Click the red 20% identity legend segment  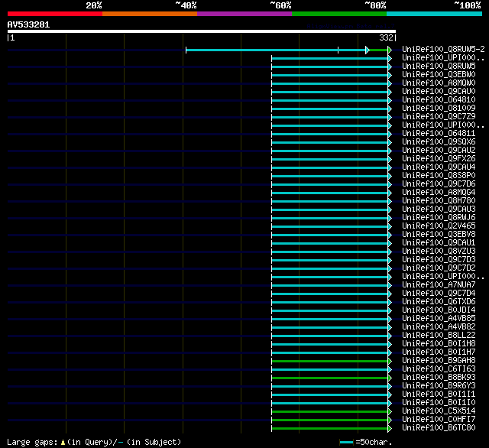(55, 14)
